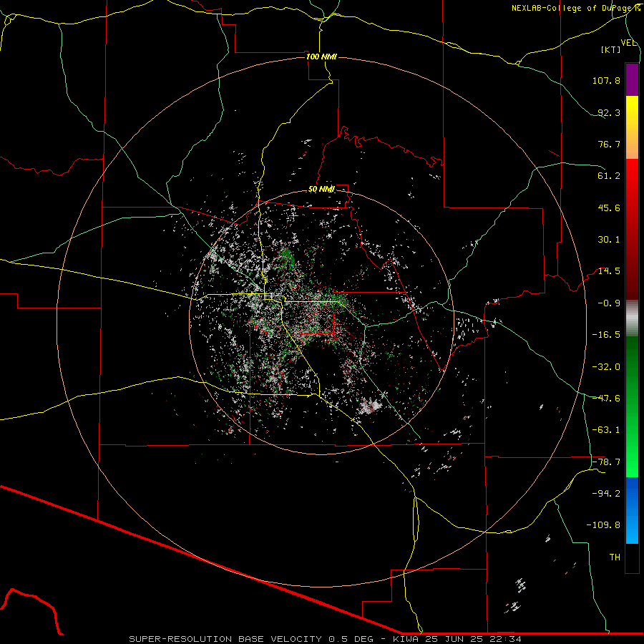The width and height of the screenshot is (644, 644).
Task: Select the 30.1 legend value
Action: click(609, 240)
